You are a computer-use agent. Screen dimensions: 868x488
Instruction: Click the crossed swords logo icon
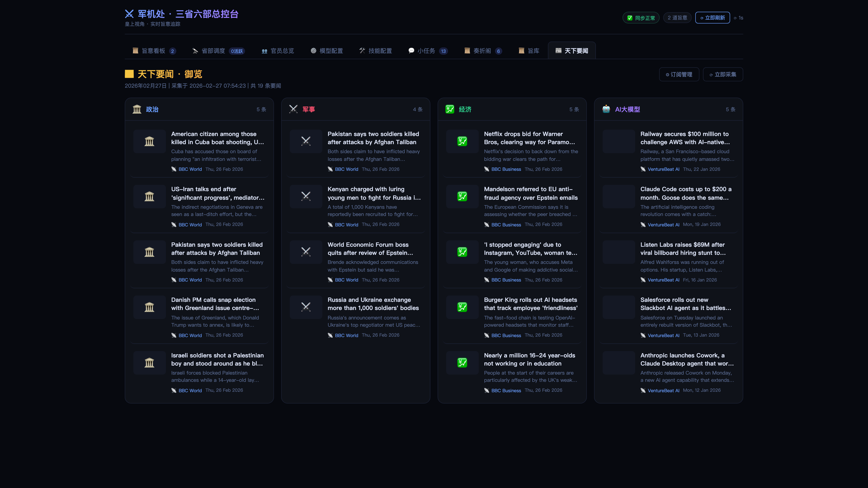[129, 14]
